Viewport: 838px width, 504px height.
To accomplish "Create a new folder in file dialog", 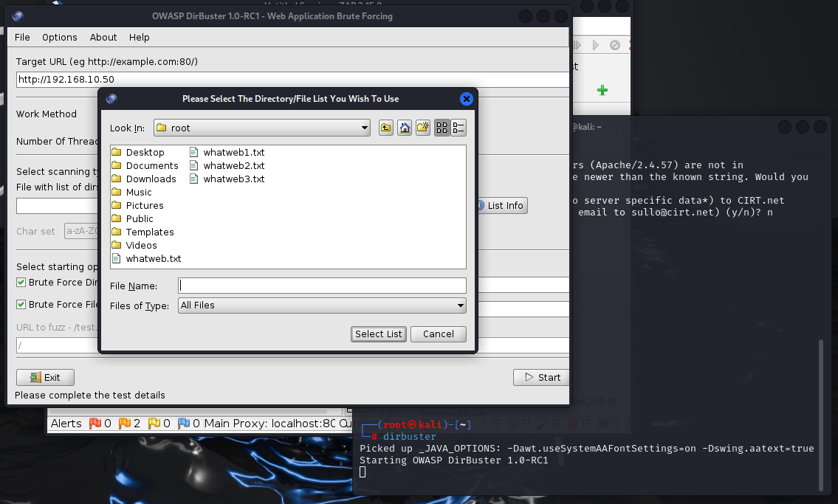I will 423,128.
